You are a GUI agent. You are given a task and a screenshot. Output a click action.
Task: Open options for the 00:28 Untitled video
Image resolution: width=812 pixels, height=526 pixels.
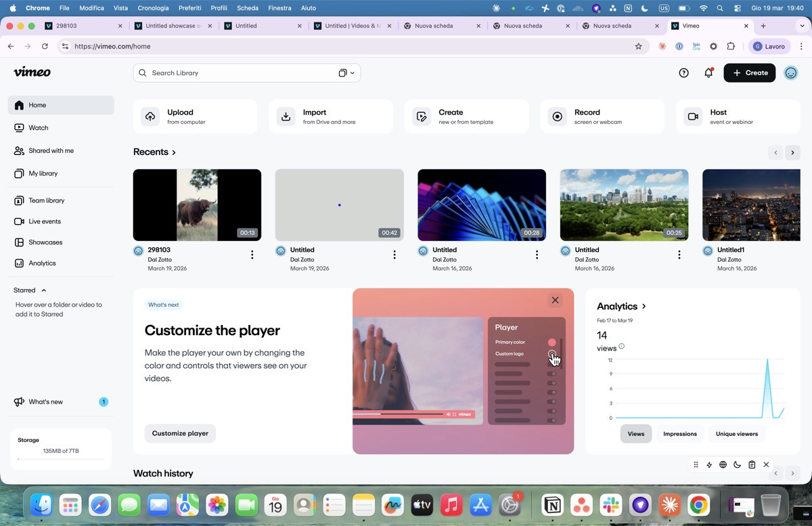click(537, 255)
